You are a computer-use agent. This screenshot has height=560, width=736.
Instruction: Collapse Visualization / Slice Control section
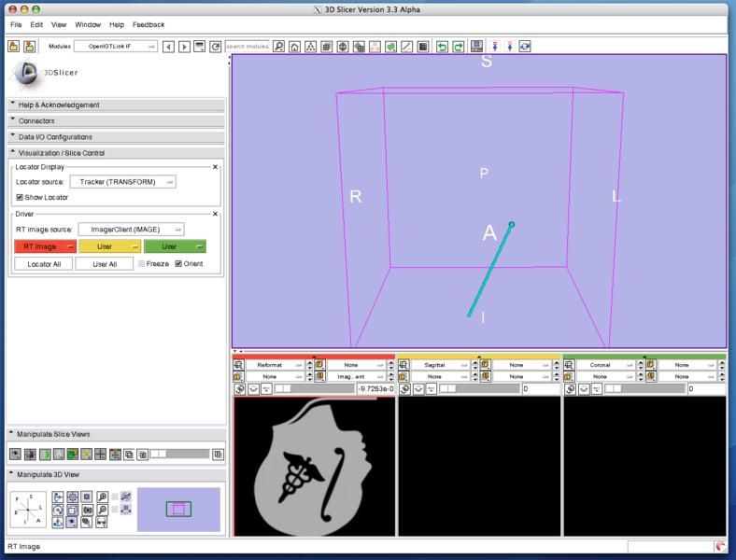pos(116,153)
